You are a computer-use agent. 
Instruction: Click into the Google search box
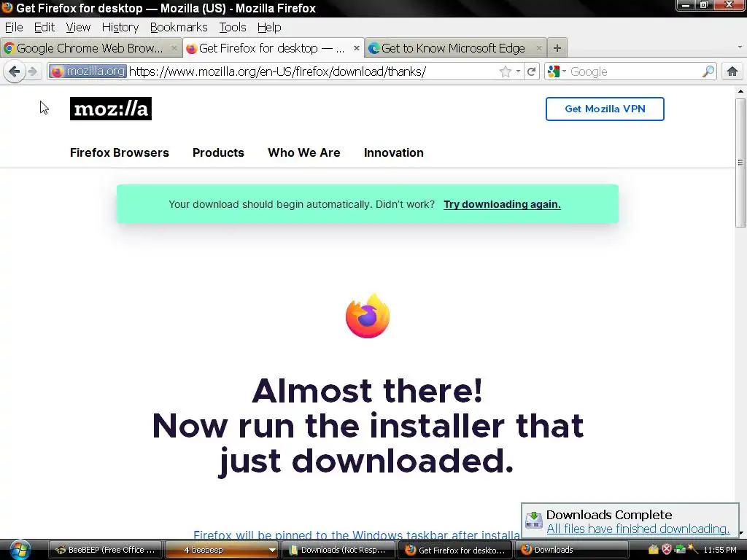634,72
